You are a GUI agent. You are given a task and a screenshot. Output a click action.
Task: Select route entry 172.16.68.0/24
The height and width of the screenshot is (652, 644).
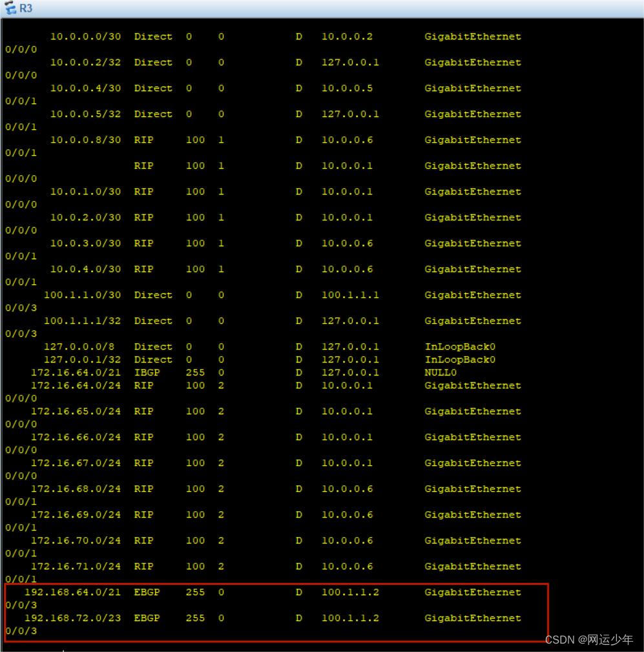pyautogui.click(x=76, y=489)
